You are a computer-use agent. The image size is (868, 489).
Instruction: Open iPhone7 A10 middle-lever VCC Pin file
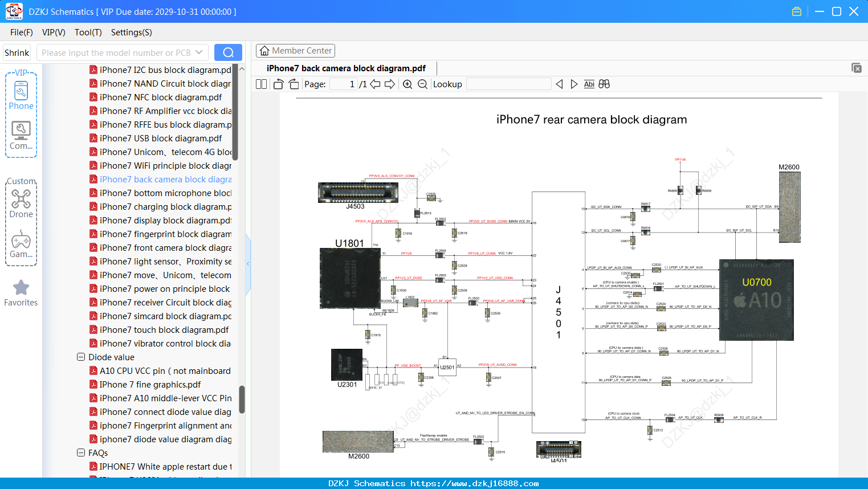pos(165,398)
